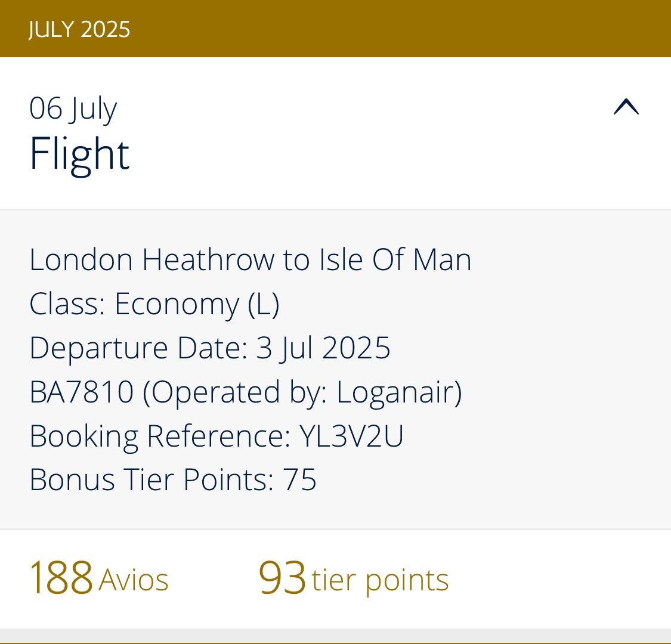
Task: Select booking reference code YL3V2U
Action: tap(351, 436)
